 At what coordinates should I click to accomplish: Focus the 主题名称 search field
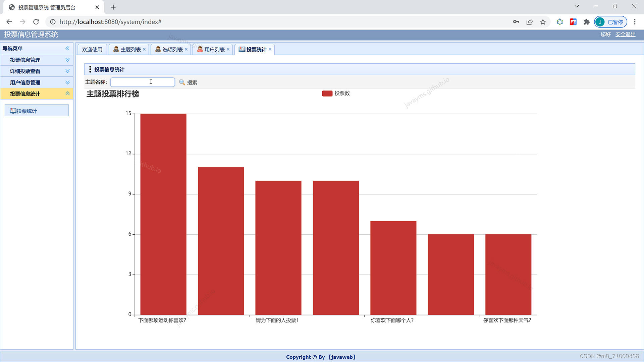coord(143,82)
